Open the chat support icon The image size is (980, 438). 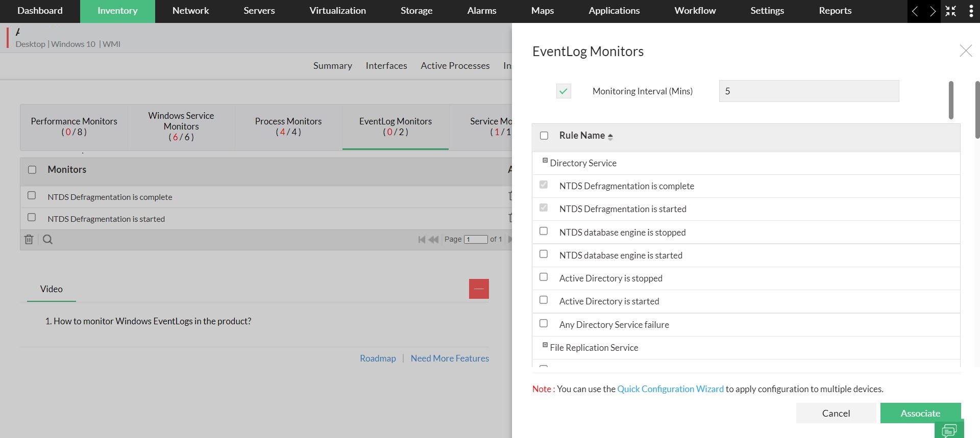[949, 430]
